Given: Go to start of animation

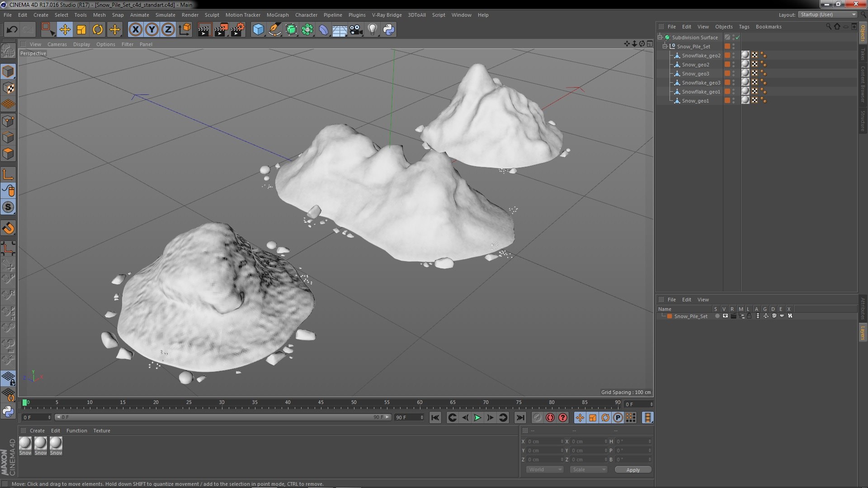Looking at the screenshot, I should point(435,418).
